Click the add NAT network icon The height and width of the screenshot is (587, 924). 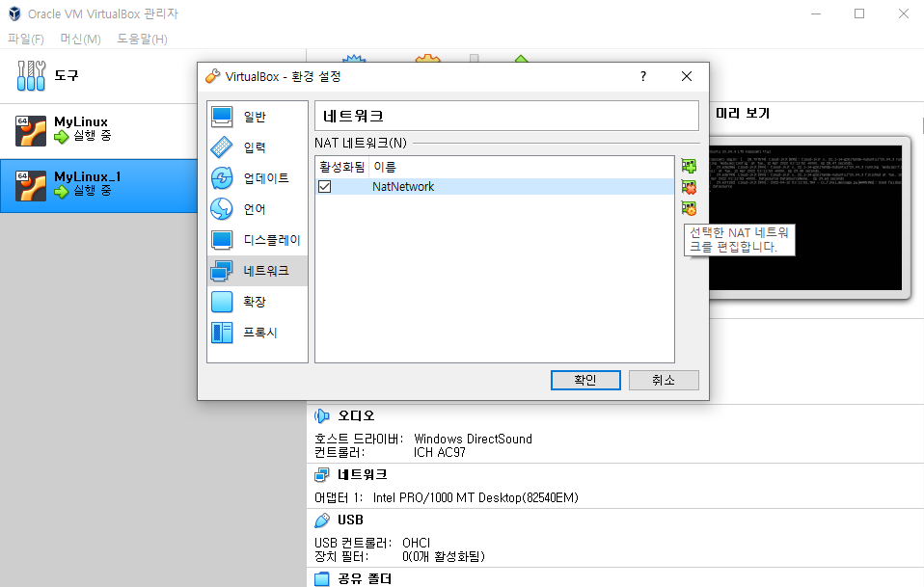pyautogui.click(x=689, y=166)
